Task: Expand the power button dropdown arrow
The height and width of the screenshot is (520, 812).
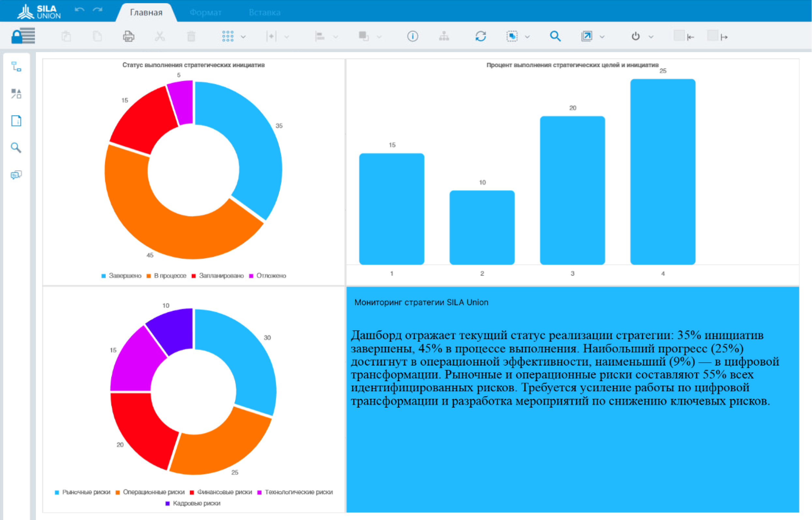Action: coord(651,37)
